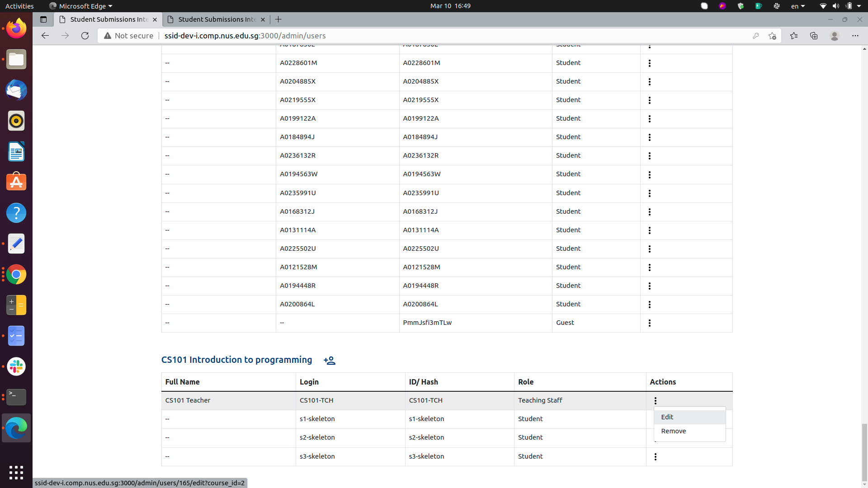Open the Edge Collections panel
This screenshot has height=488, width=868.
pyautogui.click(x=814, y=36)
